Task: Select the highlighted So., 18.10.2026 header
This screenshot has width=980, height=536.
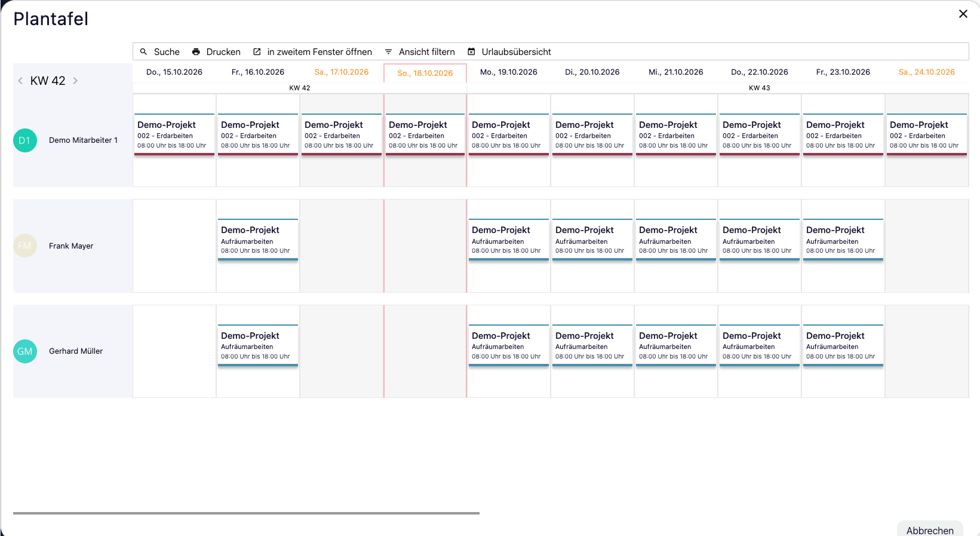Action: point(425,73)
